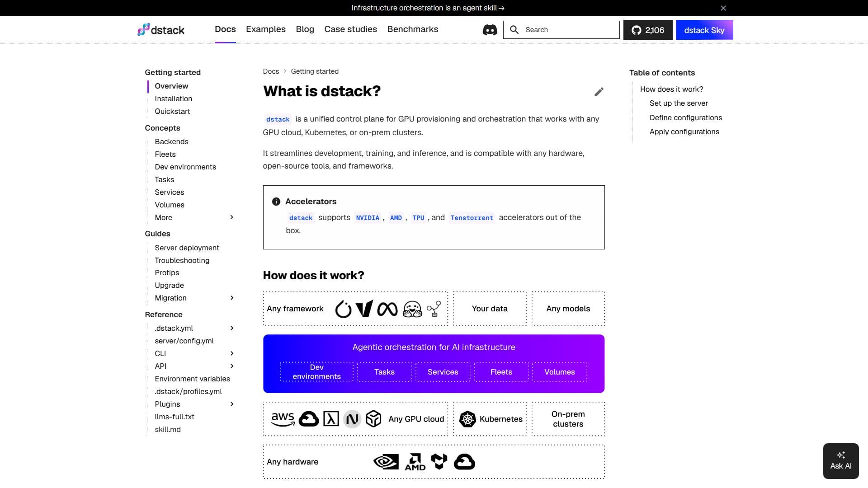
Task: Click the pencil icon to edit this page
Action: tap(599, 92)
